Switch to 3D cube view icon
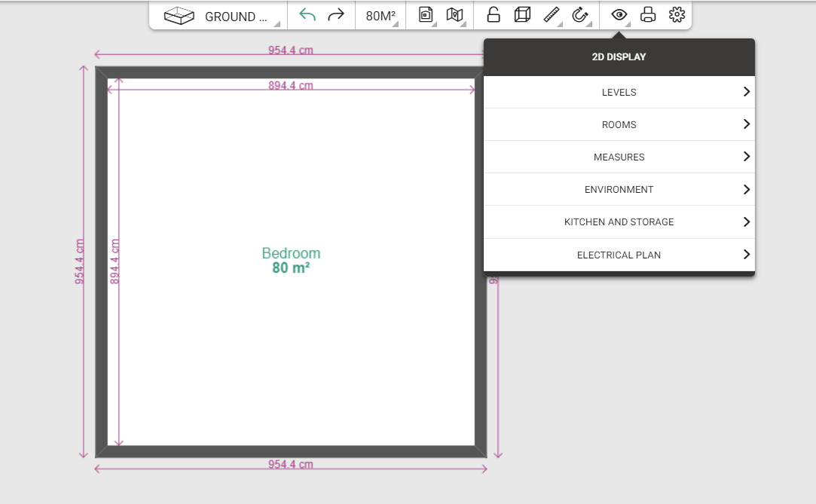The width and height of the screenshot is (816, 504). coord(522,15)
